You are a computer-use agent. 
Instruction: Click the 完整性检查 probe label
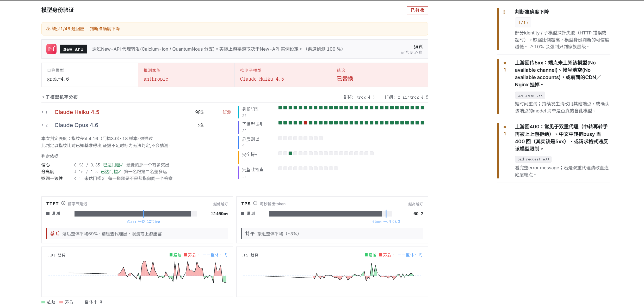tap(253, 170)
